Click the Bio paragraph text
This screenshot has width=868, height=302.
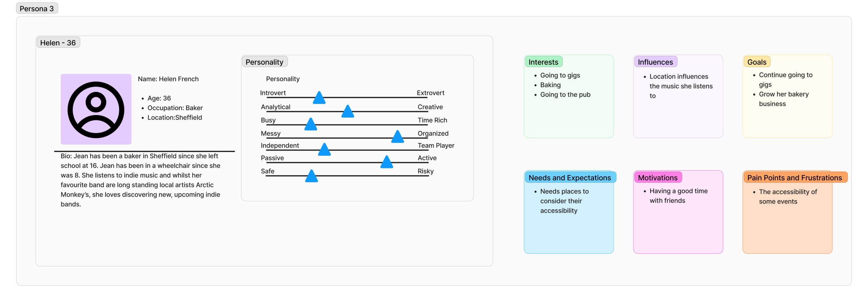[140, 180]
